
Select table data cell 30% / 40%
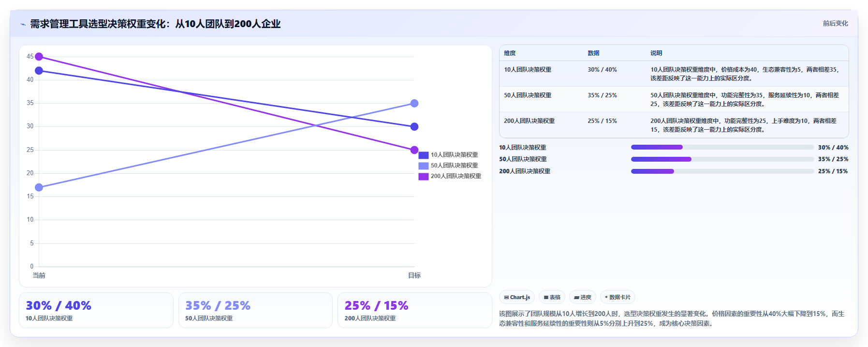[x=602, y=70]
